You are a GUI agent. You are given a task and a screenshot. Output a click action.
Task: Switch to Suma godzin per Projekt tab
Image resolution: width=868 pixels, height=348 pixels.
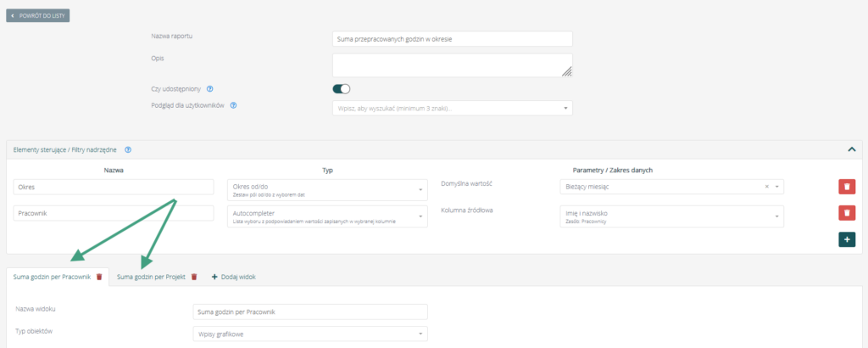coord(151,277)
